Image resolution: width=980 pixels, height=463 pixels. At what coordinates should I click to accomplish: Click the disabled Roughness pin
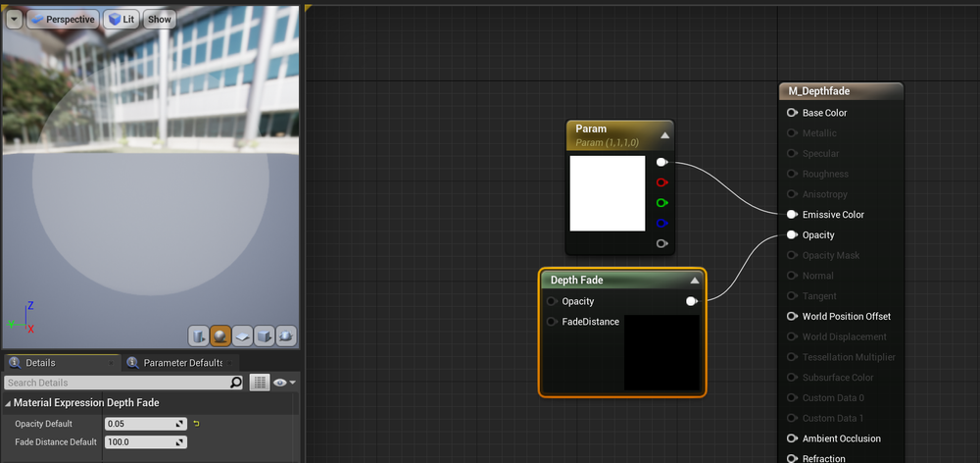pos(792,174)
